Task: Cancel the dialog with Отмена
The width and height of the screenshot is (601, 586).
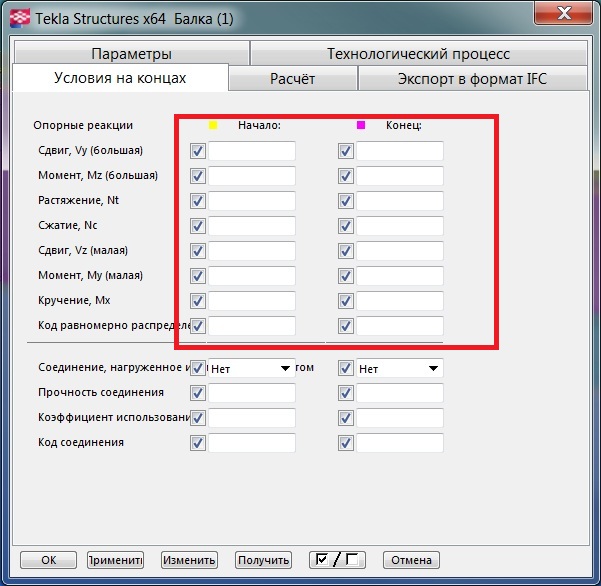Action: (x=411, y=560)
